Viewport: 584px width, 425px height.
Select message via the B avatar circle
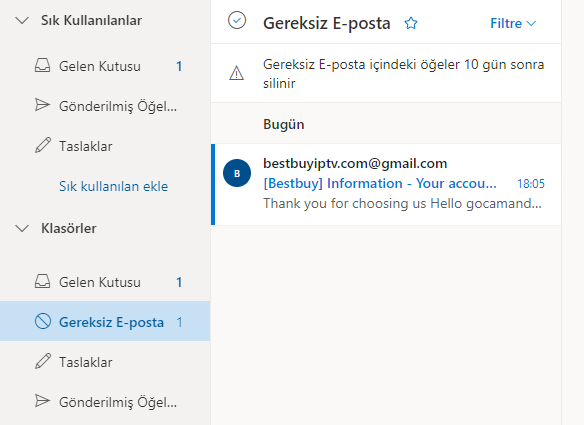point(237,173)
